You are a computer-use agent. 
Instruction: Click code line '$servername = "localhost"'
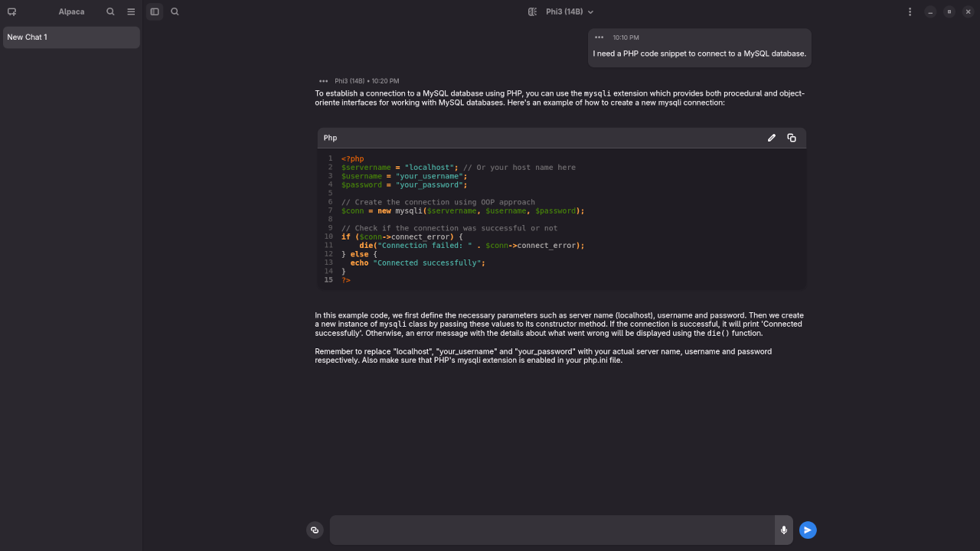pyautogui.click(x=458, y=168)
